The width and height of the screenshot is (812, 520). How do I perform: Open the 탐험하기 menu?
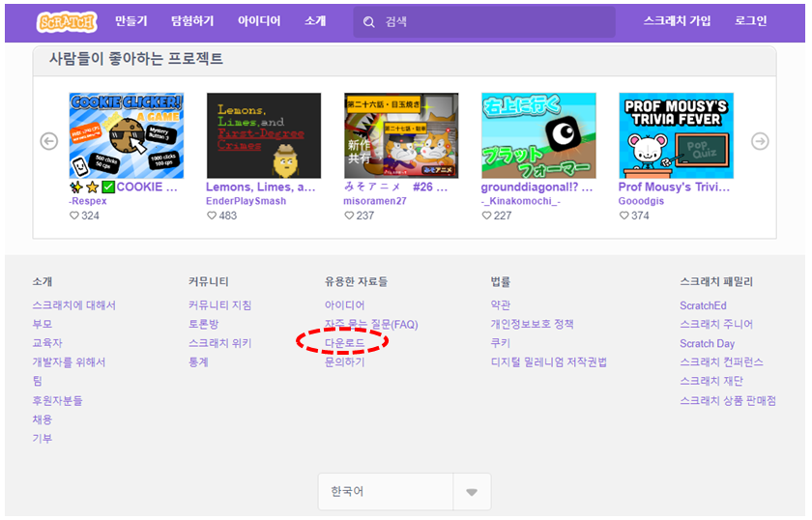(x=192, y=21)
